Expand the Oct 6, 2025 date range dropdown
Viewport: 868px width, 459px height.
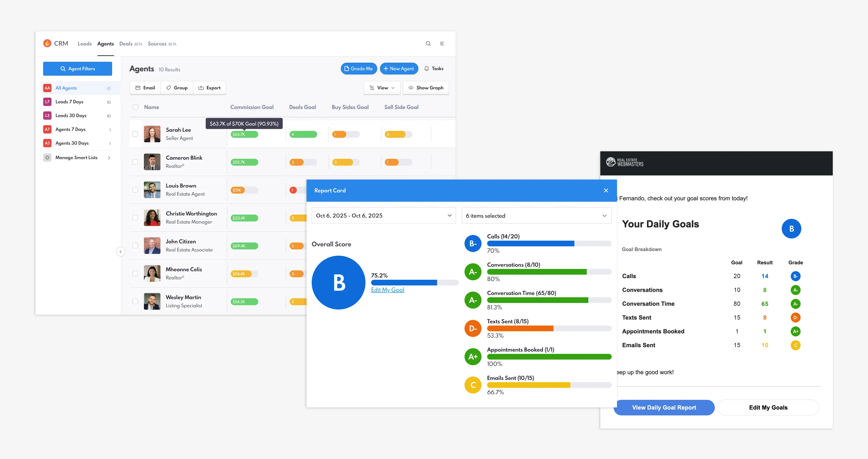383,216
